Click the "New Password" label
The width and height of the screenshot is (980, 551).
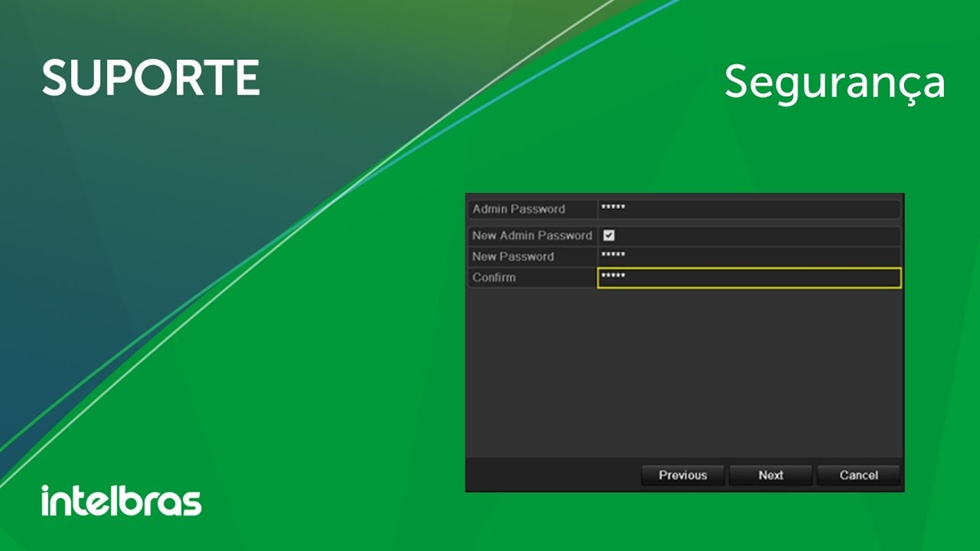click(513, 256)
